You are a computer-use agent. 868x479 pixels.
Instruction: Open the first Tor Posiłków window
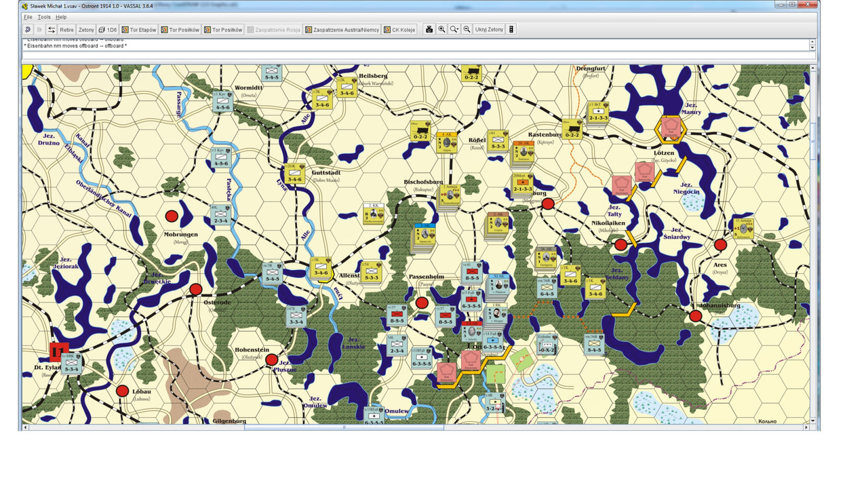tap(180, 30)
